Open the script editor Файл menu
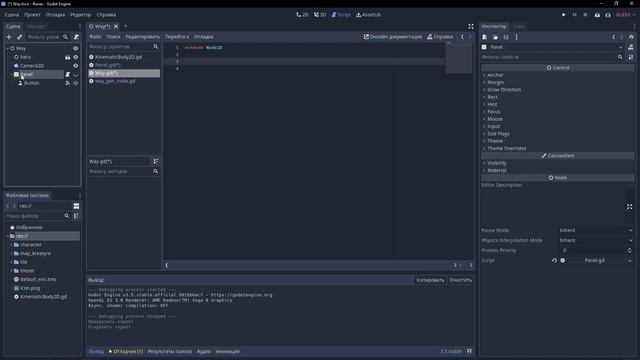 click(x=95, y=37)
